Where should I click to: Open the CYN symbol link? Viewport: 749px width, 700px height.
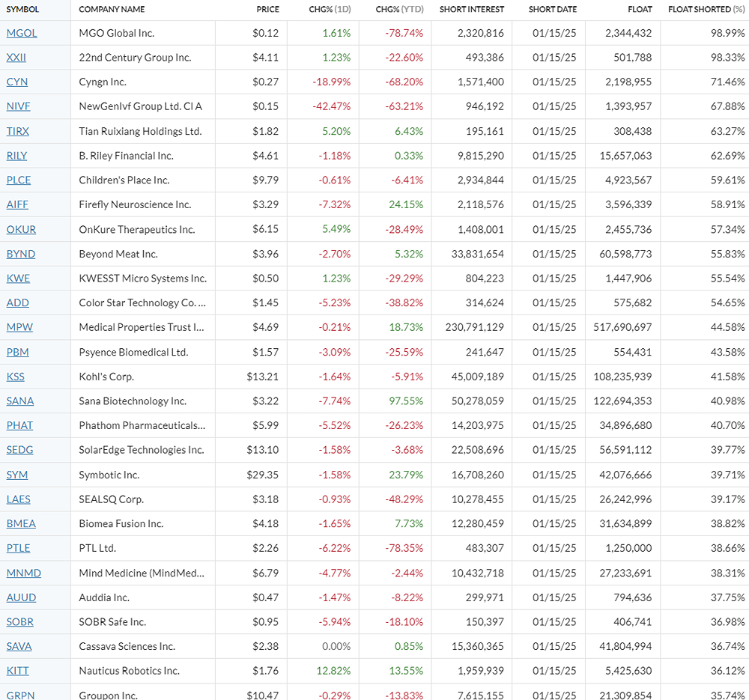tap(16, 82)
